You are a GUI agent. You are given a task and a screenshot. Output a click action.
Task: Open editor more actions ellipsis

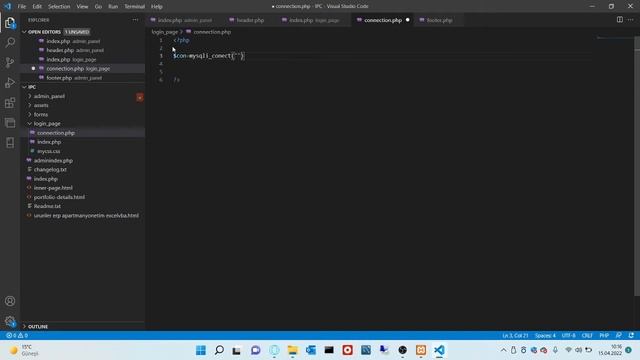coord(631,20)
